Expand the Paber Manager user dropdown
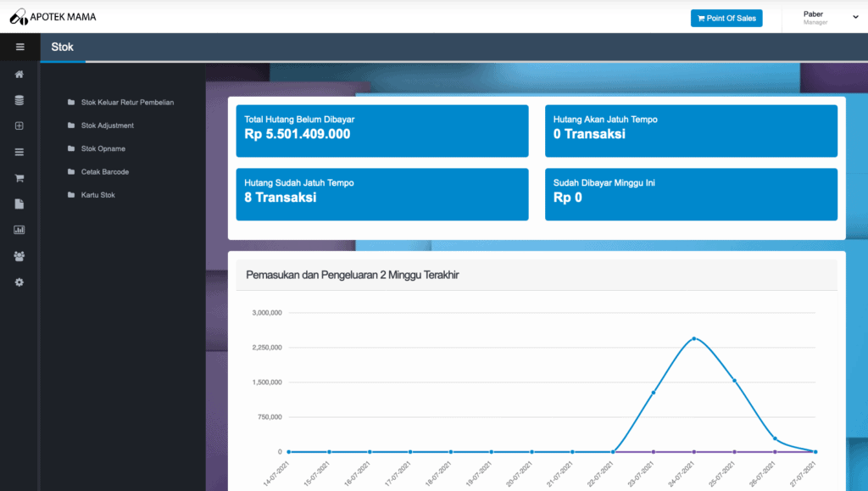The width and height of the screenshot is (868, 491). click(830, 18)
